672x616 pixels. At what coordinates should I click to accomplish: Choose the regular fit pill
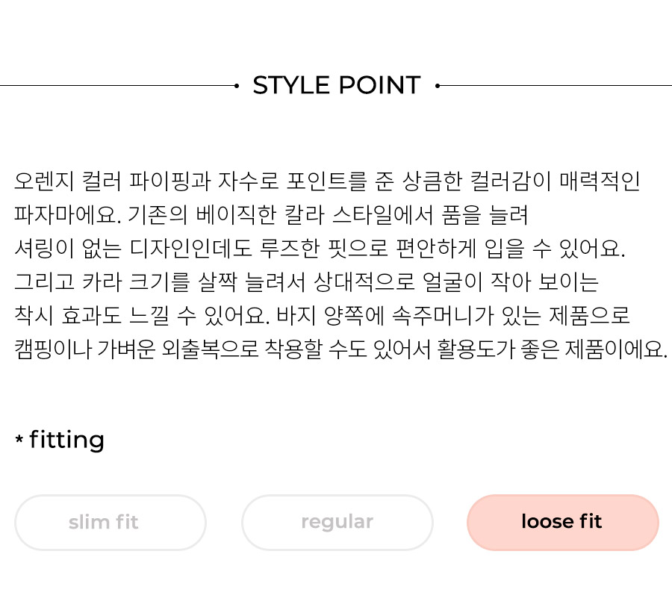(x=337, y=522)
